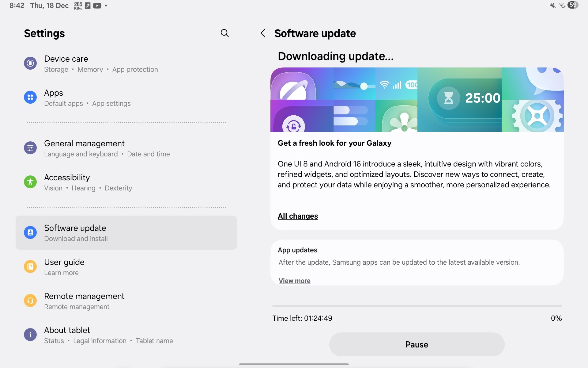Tap the Software update download icon
Image resolution: width=588 pixels, height=368 pixels.
point(30,232)
